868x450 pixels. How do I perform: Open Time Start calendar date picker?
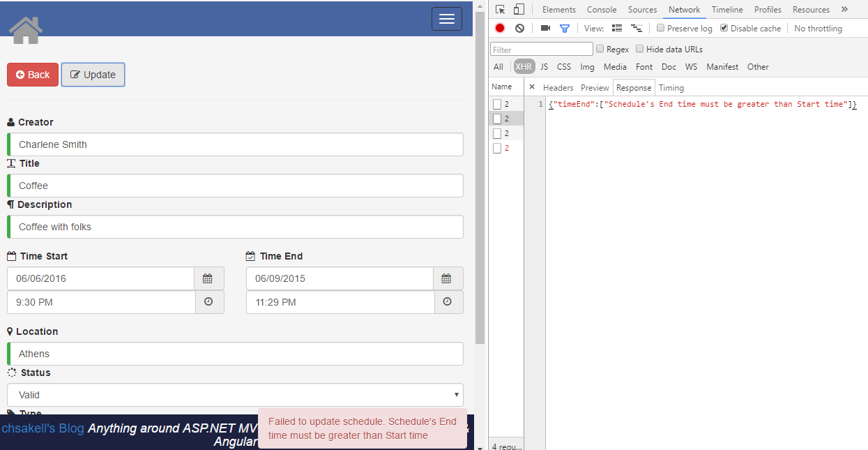pos(208,278)
